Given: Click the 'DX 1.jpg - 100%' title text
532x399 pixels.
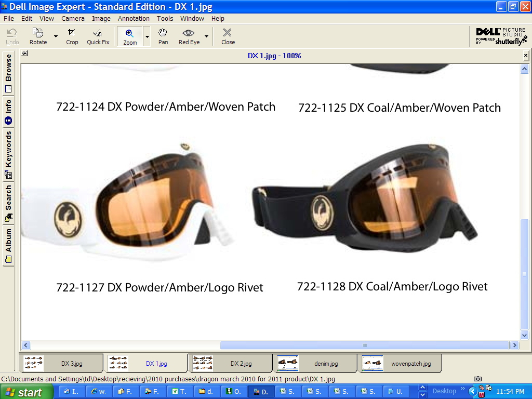Looking at the screenshot, I should pyautogui.click(x=274, y=56).
